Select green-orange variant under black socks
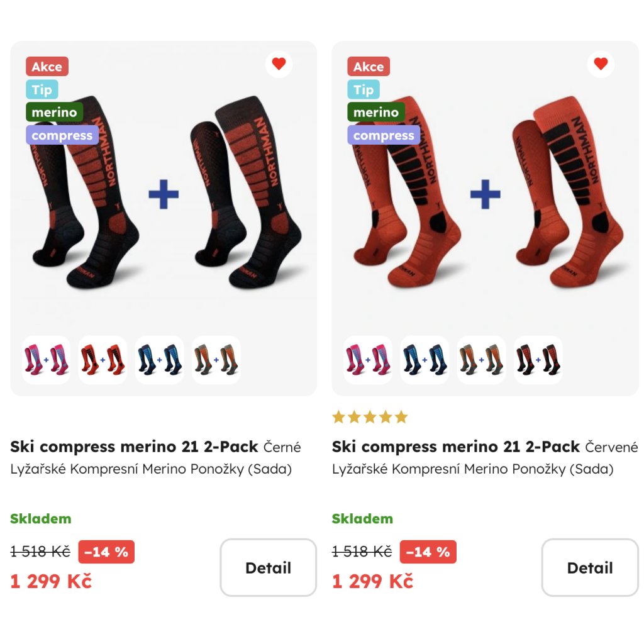 click(216, 360)
